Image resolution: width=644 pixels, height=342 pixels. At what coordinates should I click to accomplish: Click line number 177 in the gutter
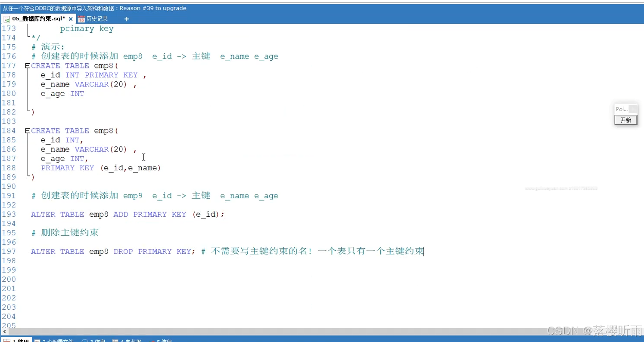click(9, 66)
